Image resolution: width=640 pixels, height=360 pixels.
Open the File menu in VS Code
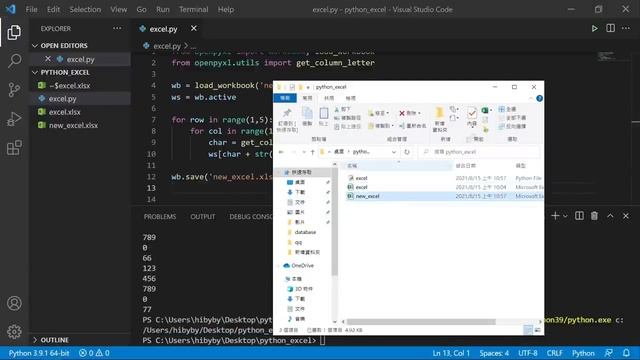(x=31, y=9)
